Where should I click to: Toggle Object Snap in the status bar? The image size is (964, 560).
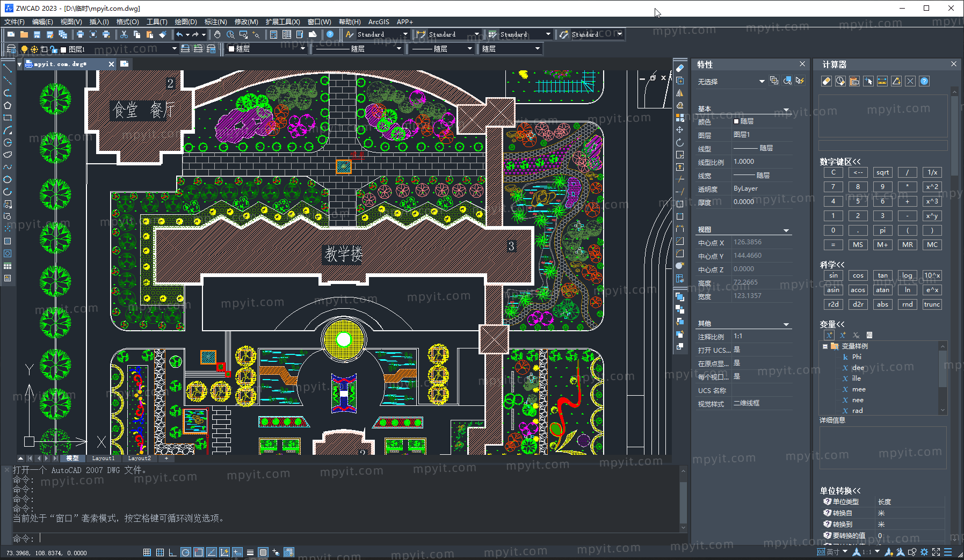198,552
